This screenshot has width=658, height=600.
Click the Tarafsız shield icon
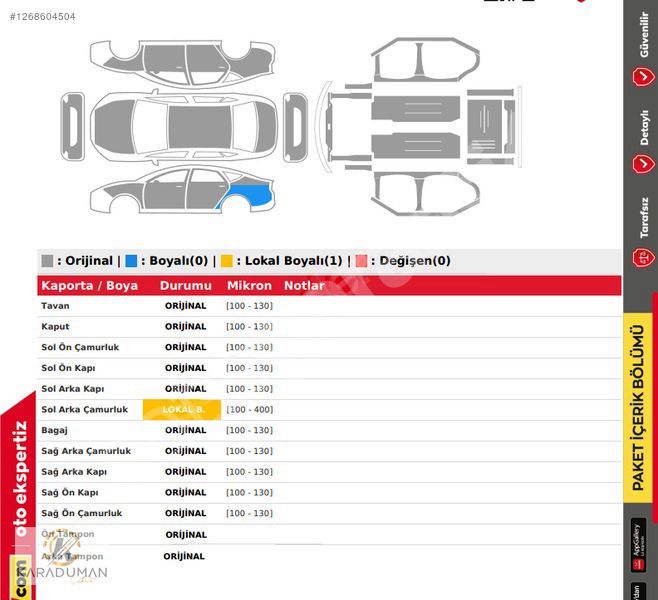tap(642, 257)
